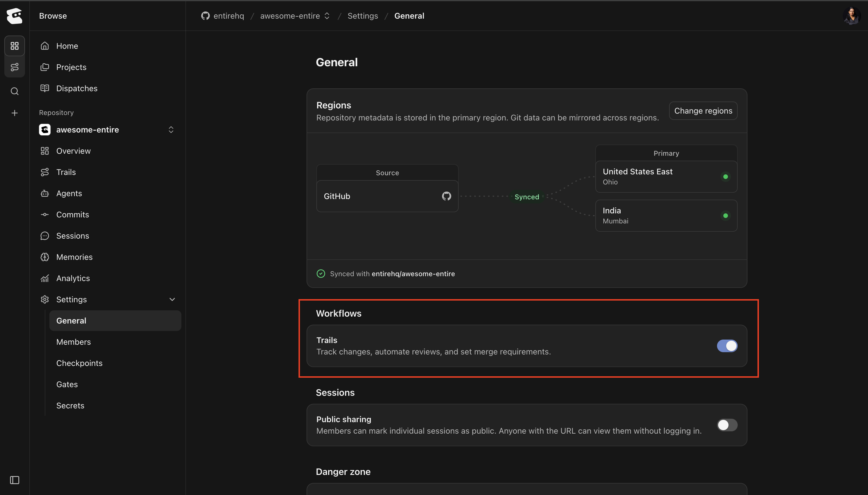
Task: Select the United States East region card
Action: pyautogui.click(x=666, y=176)
